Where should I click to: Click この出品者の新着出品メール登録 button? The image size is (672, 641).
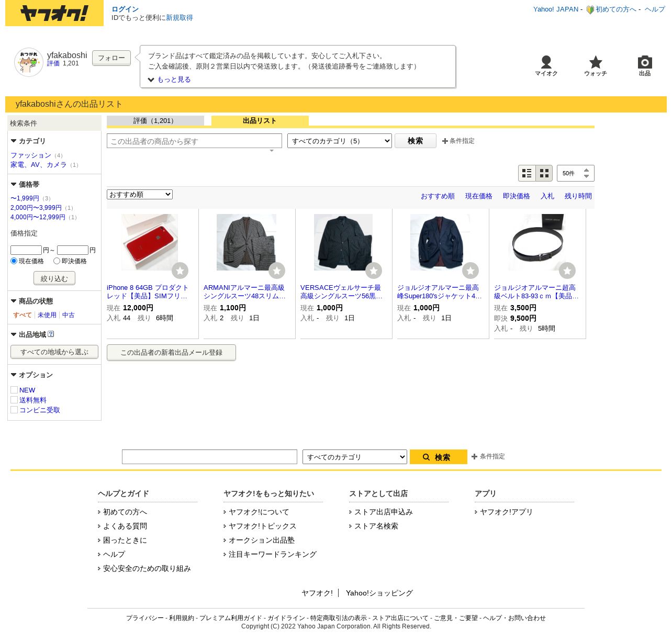pyautogui.click(x=171, y=353)
